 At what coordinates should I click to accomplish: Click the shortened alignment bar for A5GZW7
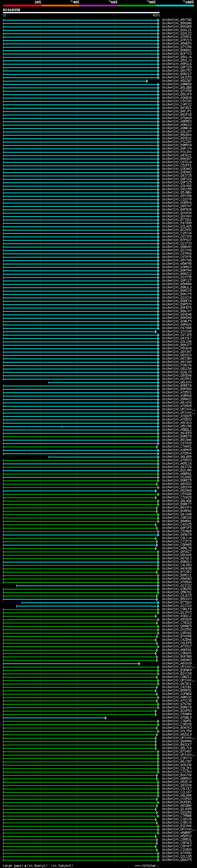click(x=75, y=81)
